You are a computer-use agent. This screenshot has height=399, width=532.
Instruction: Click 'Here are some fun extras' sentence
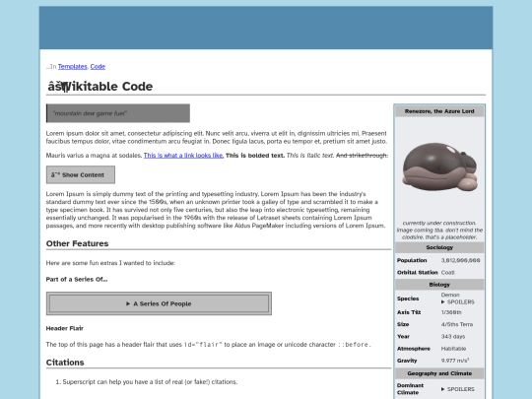click(x=110, y=263)
